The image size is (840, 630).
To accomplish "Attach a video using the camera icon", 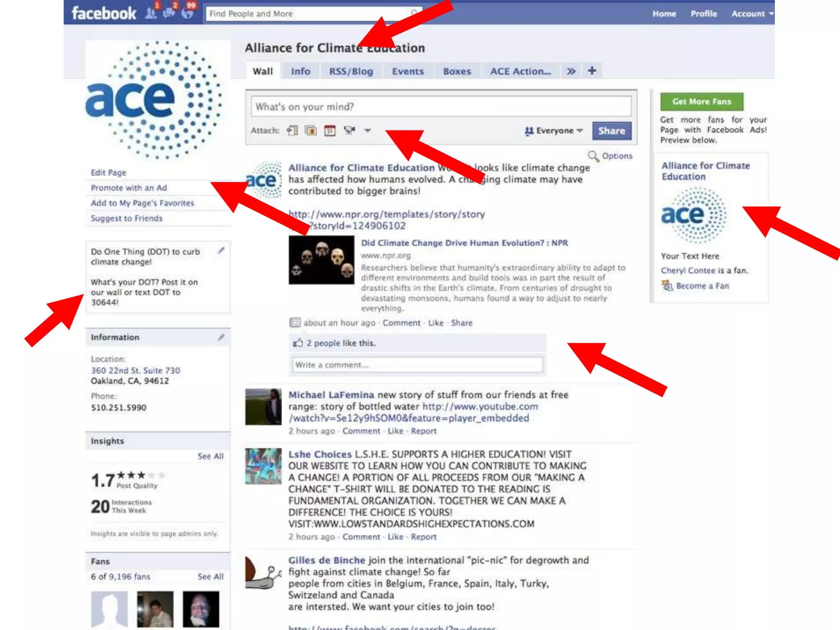I will [x=349, y=130].
